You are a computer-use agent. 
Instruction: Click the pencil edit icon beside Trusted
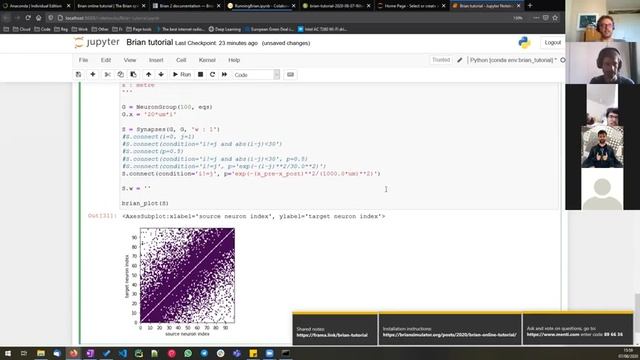pos(460,60)
